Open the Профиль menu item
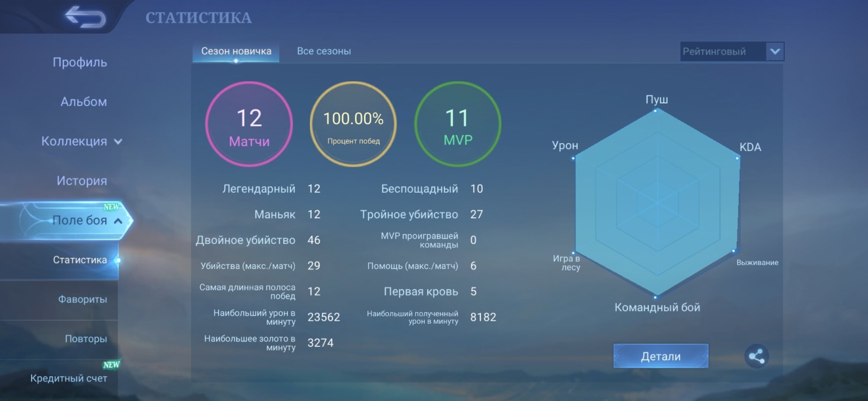This screenshot has height=401, width=868. coord(80,62)
